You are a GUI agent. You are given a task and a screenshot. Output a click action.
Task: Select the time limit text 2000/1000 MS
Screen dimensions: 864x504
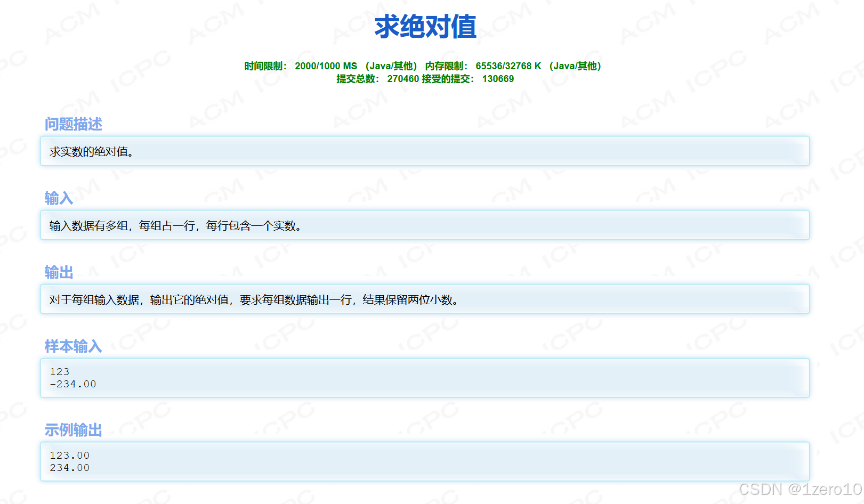326,66
